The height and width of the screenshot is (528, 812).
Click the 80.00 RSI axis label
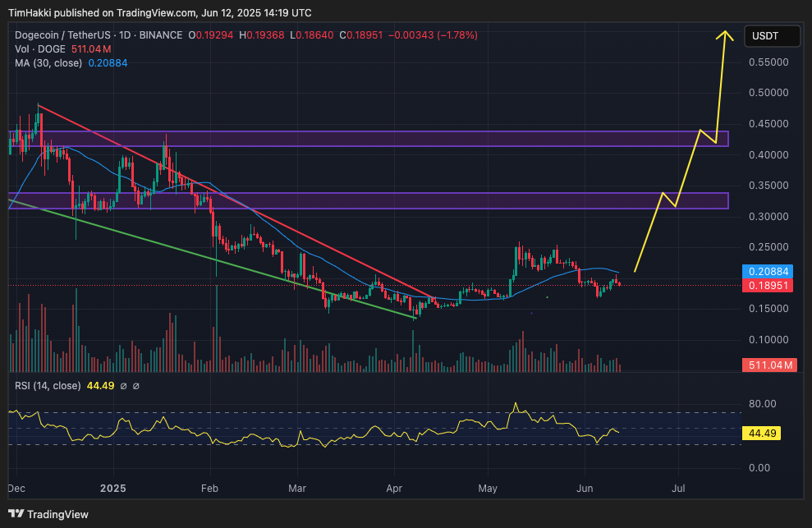click(x=762, y=404)
